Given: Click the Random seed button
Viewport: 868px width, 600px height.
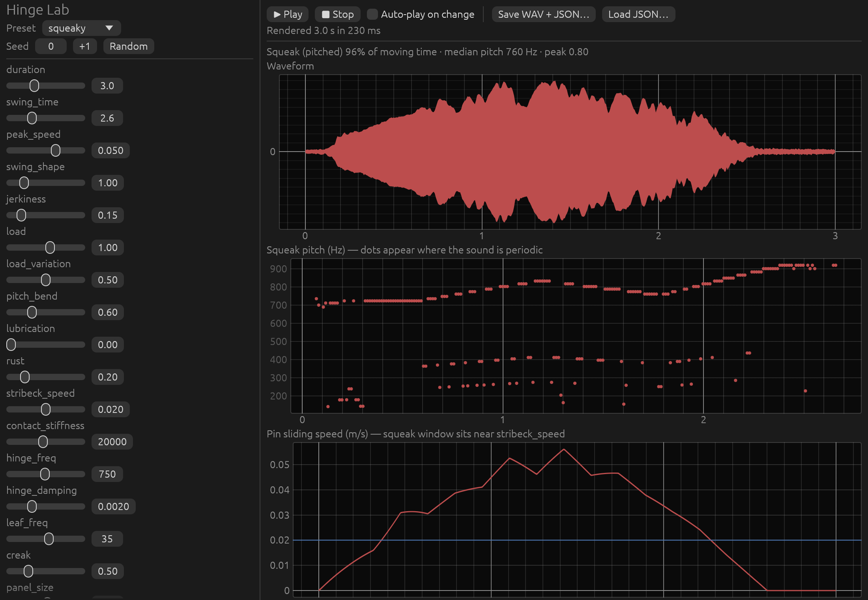Looking at the screenshot, I should coord(129,46).
